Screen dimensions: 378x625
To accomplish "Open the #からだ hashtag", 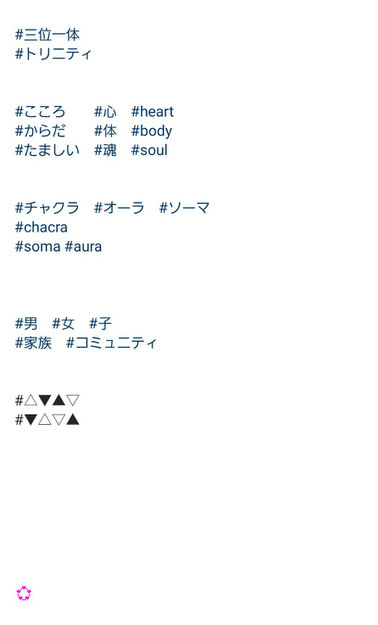I will 40,131.
